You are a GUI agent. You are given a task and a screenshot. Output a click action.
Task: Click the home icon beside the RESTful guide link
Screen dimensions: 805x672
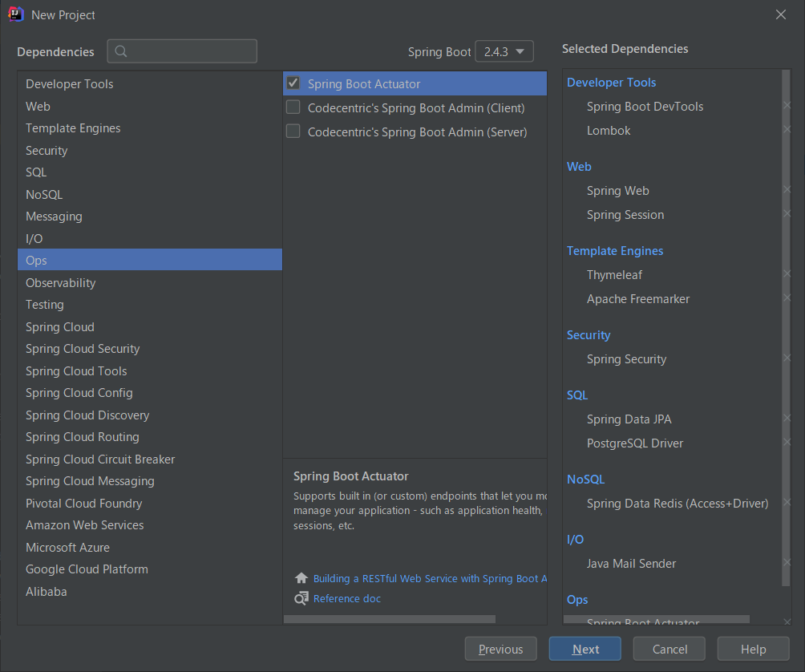(301, 578)
